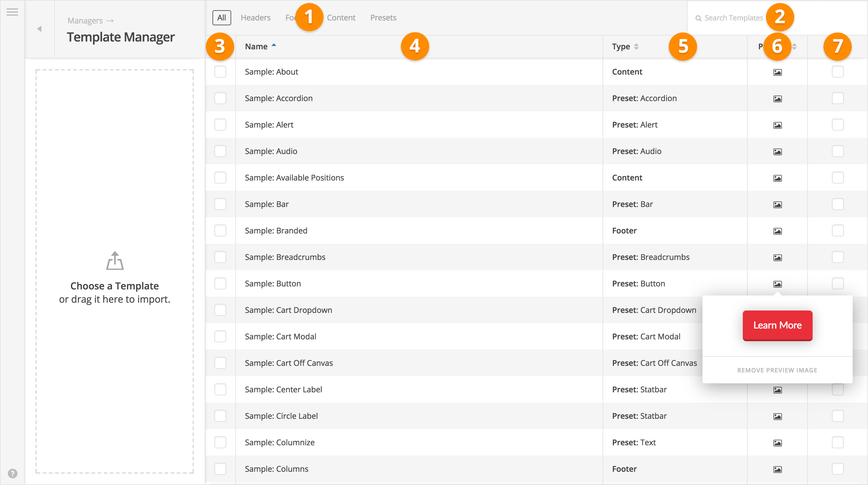This screenshot has width=868, height=485.
Task: Switch to the Presets tab
Action: click(x=383, y=17)
